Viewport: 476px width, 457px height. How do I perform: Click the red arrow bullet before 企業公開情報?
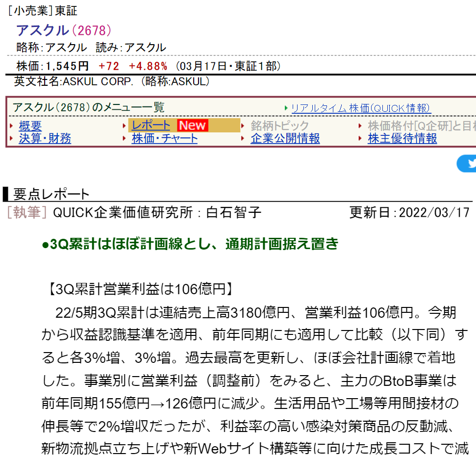243,138
